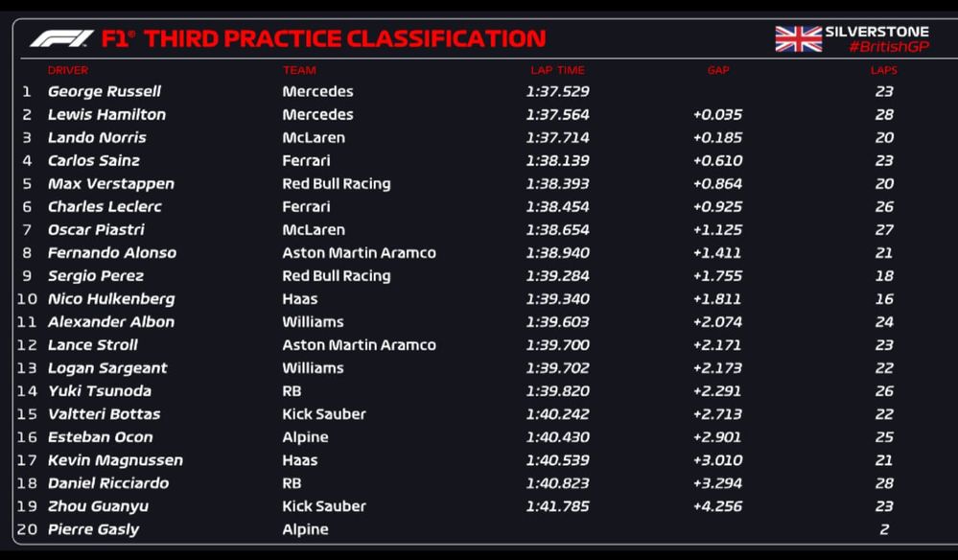This screenshot has height=560, width=958.
Task: Click Fernando Alonso's Aston Martin Aramco team
Action: click(x=359, y=253)
